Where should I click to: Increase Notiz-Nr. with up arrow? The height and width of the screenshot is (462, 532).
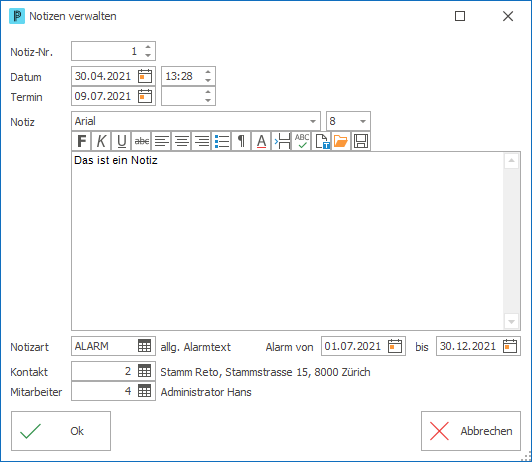pyautogui.click(x=148, y=47)
